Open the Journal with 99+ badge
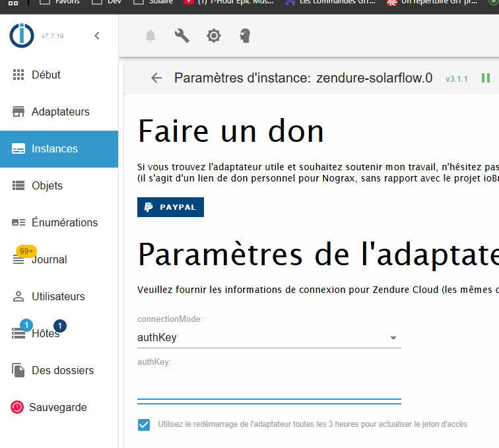 click(59, 259)
